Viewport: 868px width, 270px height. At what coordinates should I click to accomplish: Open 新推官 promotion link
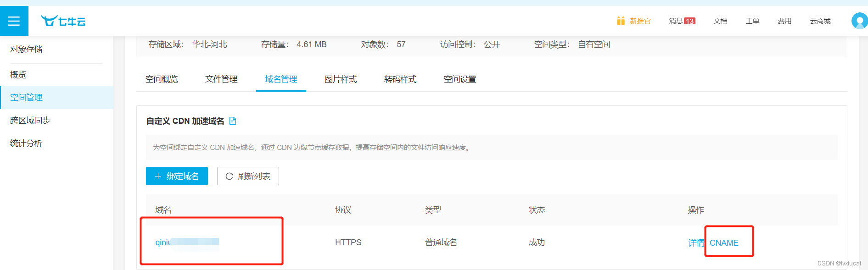tap(640, 21)
